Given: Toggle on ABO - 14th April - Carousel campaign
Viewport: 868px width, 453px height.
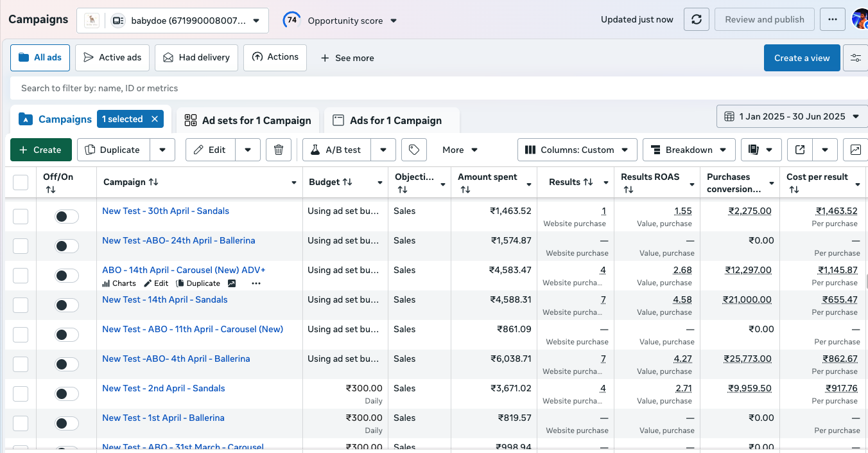Looking at the screenshot, I should pos(67,276).
